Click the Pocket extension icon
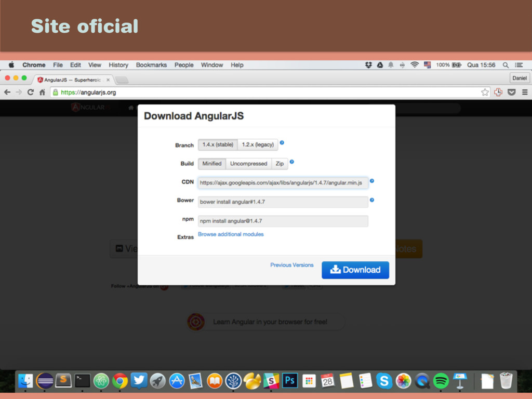Image resolution: width=532 pixels, height=399 pixels. click(512, 92)
